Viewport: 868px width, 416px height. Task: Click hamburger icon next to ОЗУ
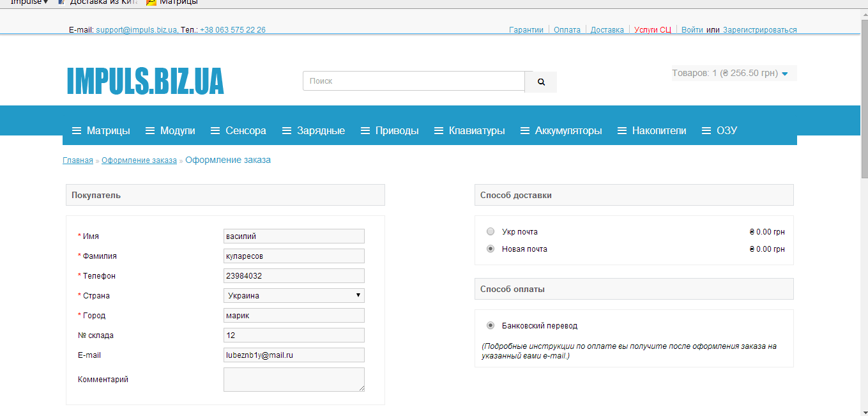tap(706, 131)
